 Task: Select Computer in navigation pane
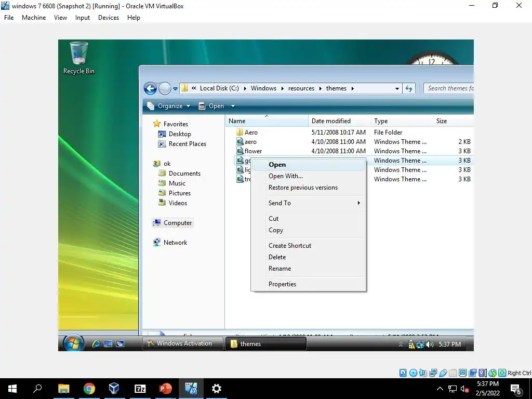172,223
